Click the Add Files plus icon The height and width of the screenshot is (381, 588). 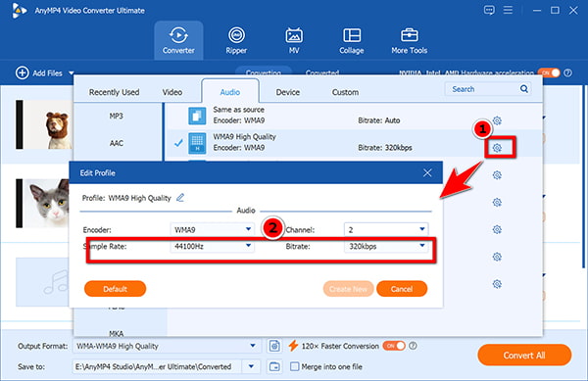coord(22,72)
